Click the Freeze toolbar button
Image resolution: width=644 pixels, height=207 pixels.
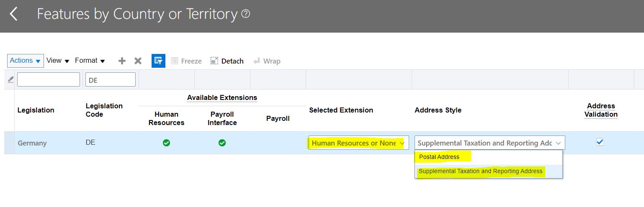pos(186,61)
